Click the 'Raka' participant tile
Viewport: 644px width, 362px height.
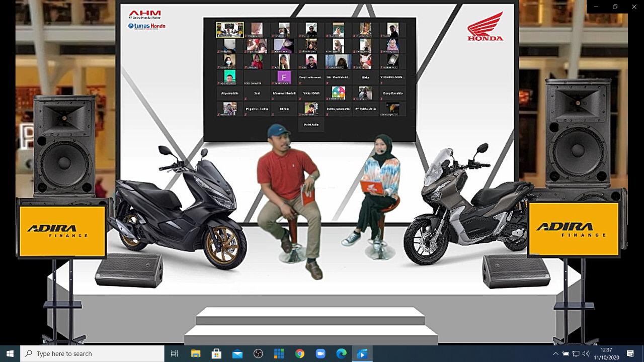pos(366,77)
